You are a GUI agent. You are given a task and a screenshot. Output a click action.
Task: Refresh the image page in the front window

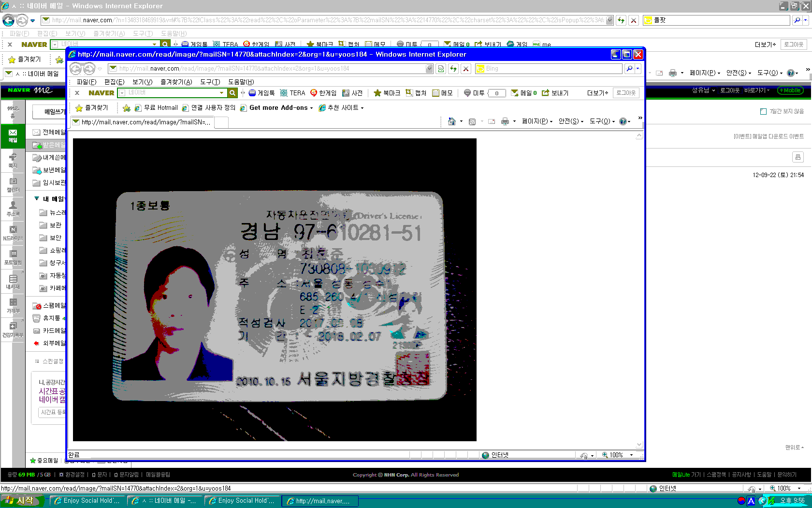[453, 69]
